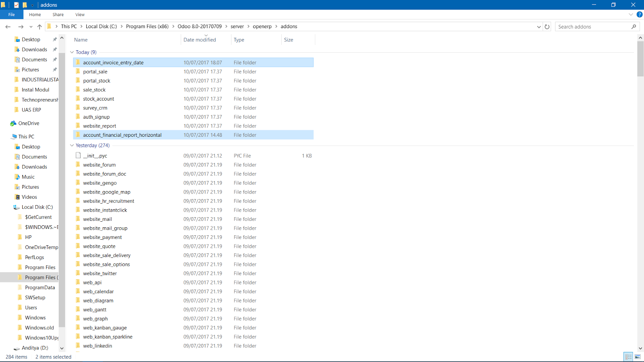Click the Back navigation arrow
Screen dimensions: 644x362
tap(8, 27)
